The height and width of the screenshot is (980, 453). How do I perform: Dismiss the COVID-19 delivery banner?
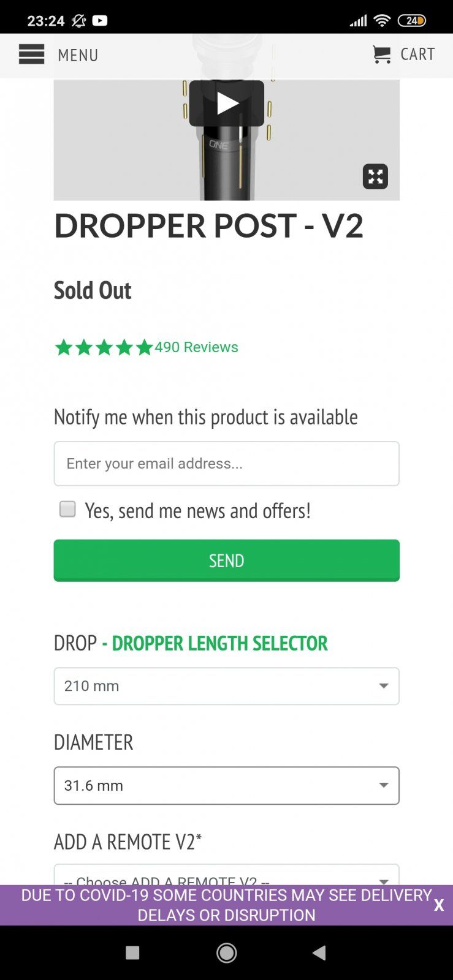click(x=439, y=905)
